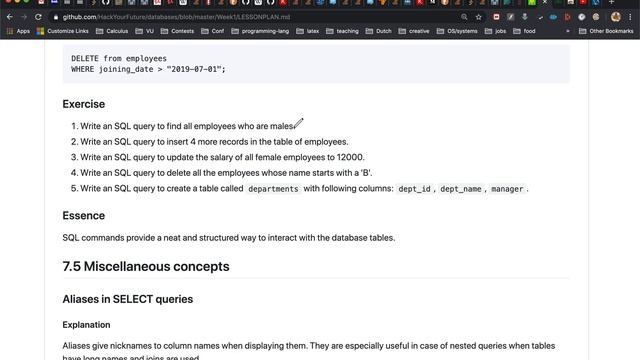Click the inline code 'manager'
Image resolution: width=640 pixels, height=360 pixels.
point(507,189)
